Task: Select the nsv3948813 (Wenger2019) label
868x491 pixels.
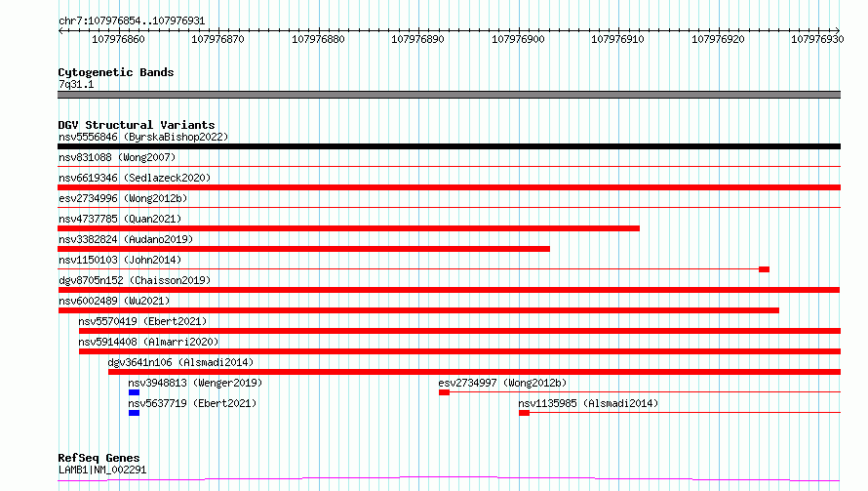Action: (x=195, y=383)
